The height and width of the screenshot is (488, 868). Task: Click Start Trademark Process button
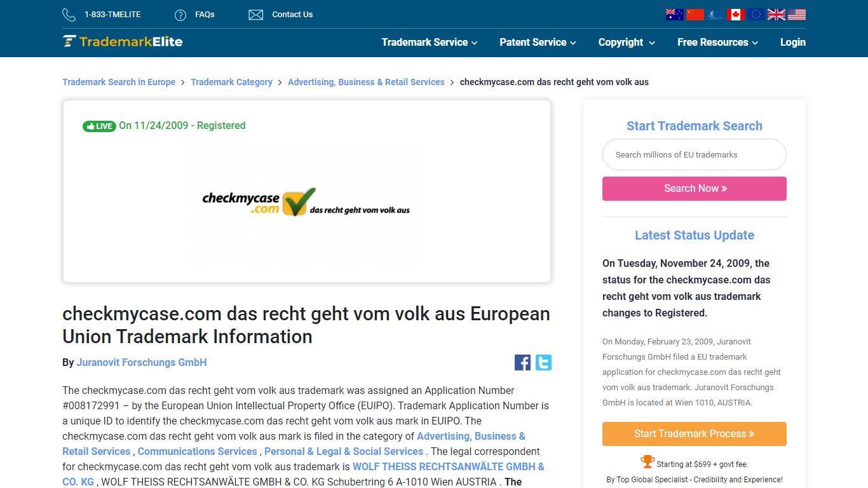click(x=694, y=434)
